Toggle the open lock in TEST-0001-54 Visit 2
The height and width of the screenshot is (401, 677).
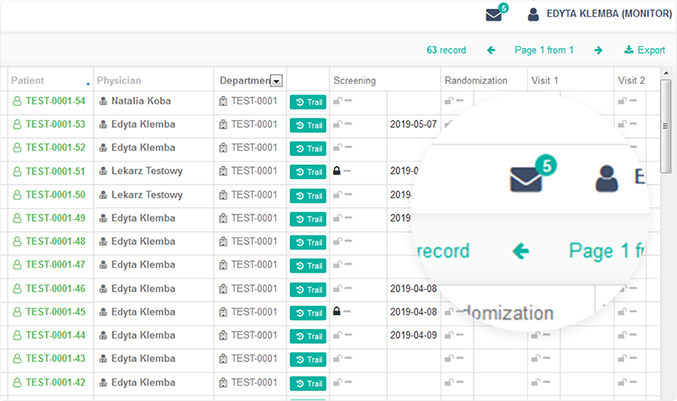(623, 101)
